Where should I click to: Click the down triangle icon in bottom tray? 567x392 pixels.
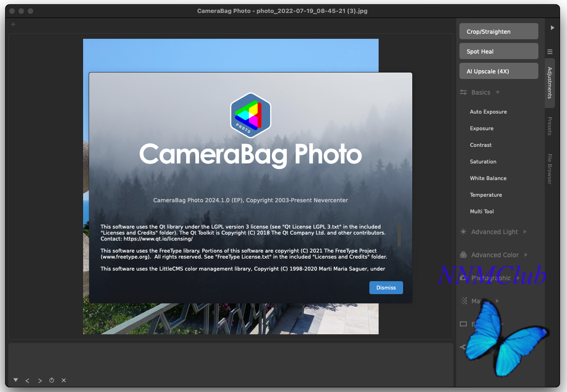point(16,380)
